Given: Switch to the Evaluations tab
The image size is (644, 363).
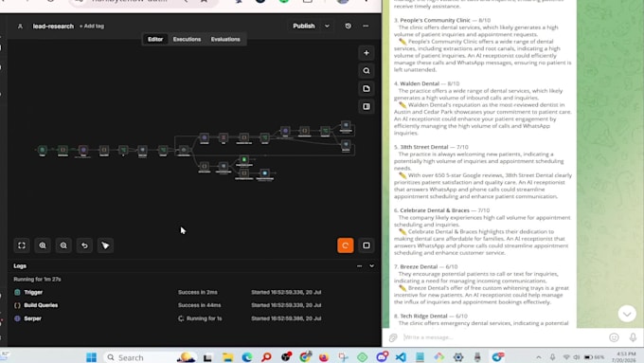Looking at the screenshot, I should 225,39.
